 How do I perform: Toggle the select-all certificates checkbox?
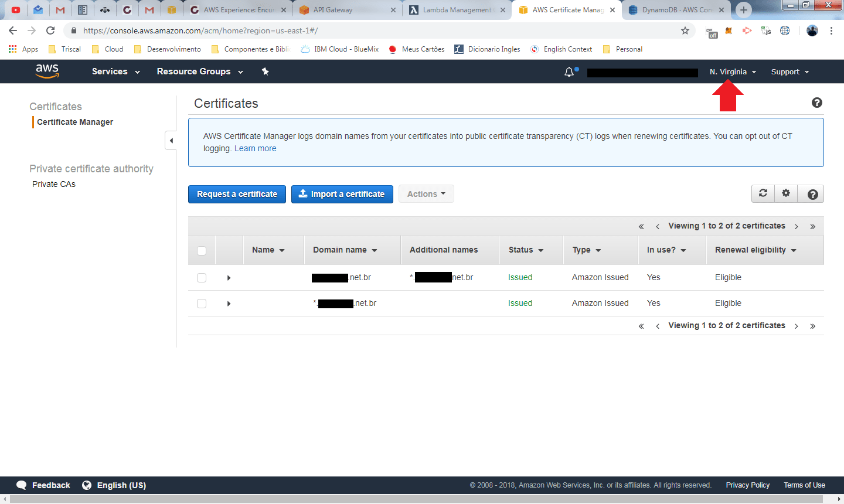coord(202,250)
